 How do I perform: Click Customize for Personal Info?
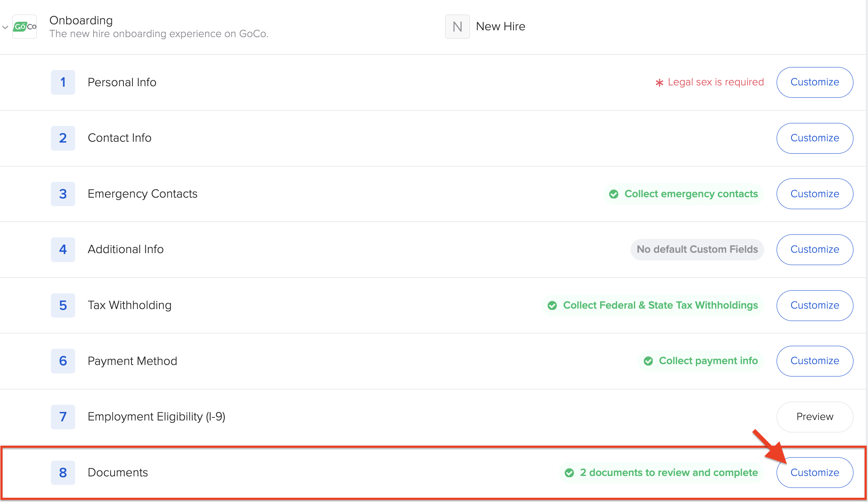[x=814, y=82]
